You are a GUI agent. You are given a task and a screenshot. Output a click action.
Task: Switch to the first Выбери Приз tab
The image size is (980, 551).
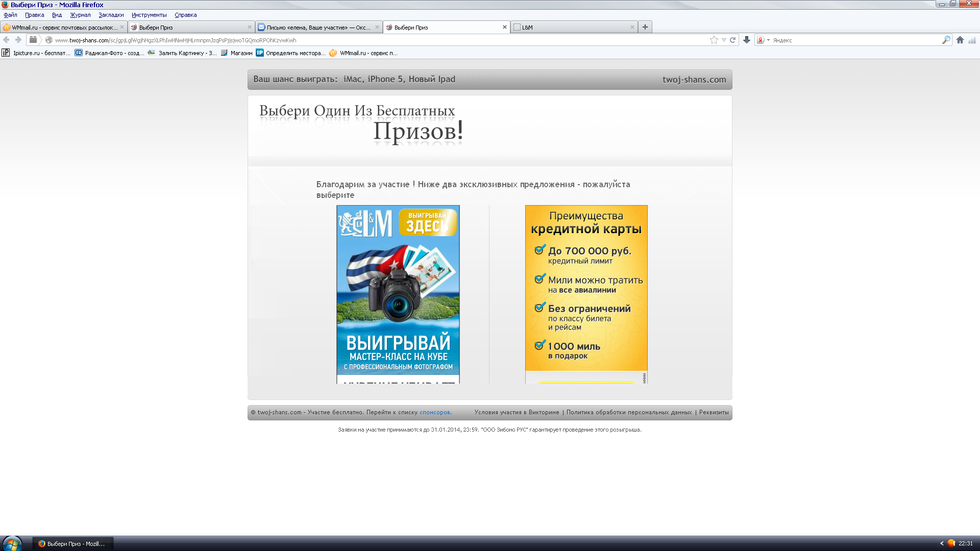[x=191, y=27]
